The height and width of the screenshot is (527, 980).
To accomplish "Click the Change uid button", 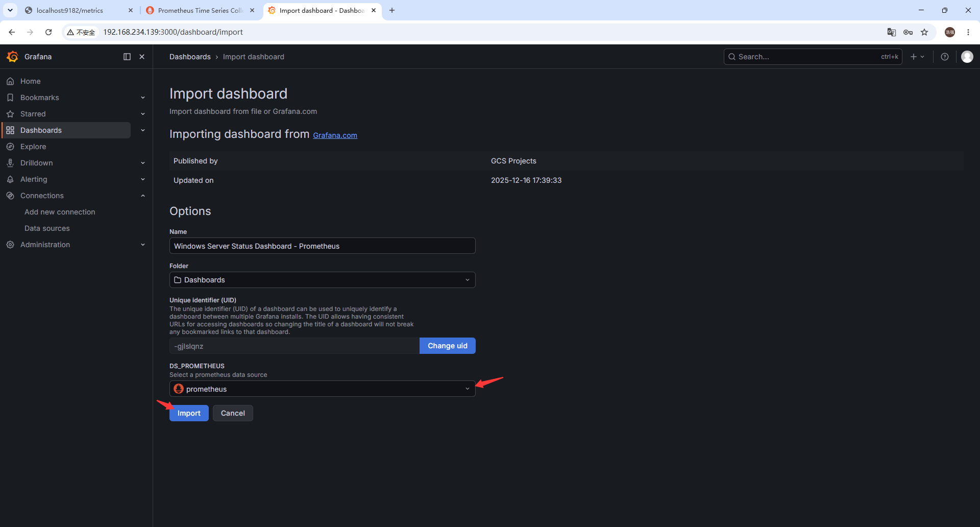I will [x=448, y=346].
